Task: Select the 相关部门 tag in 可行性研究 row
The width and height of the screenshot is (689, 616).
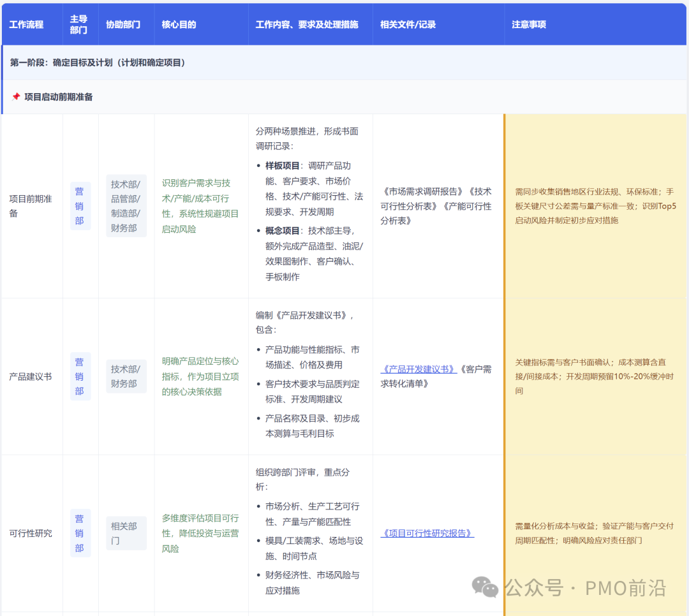Action: pos(126,533)
